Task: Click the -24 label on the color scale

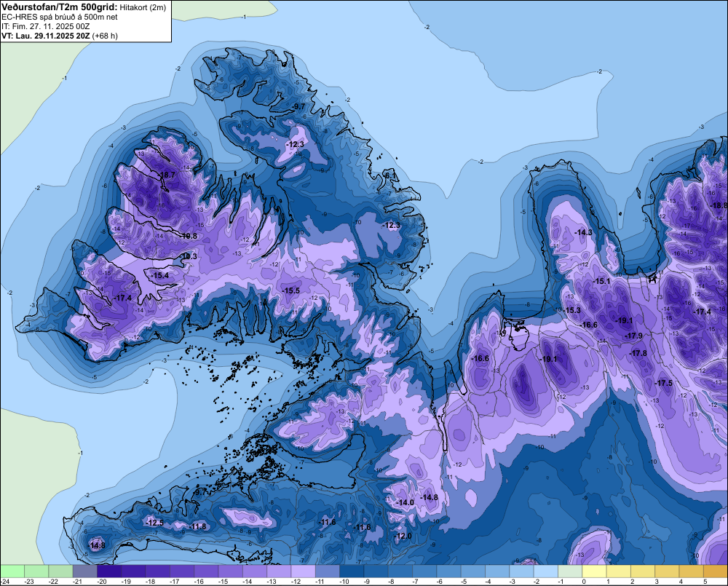Action: coord(5,582)
